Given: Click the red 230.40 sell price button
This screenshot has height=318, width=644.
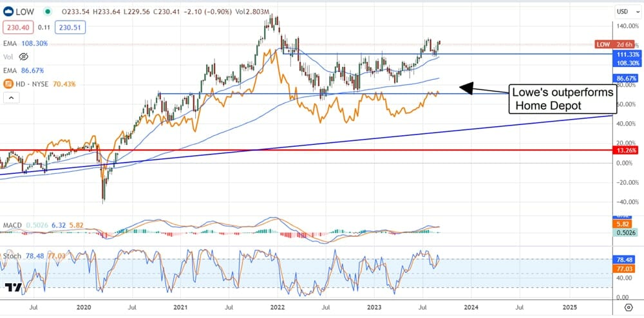Looking at the screenshot, I should pos(17,28).
